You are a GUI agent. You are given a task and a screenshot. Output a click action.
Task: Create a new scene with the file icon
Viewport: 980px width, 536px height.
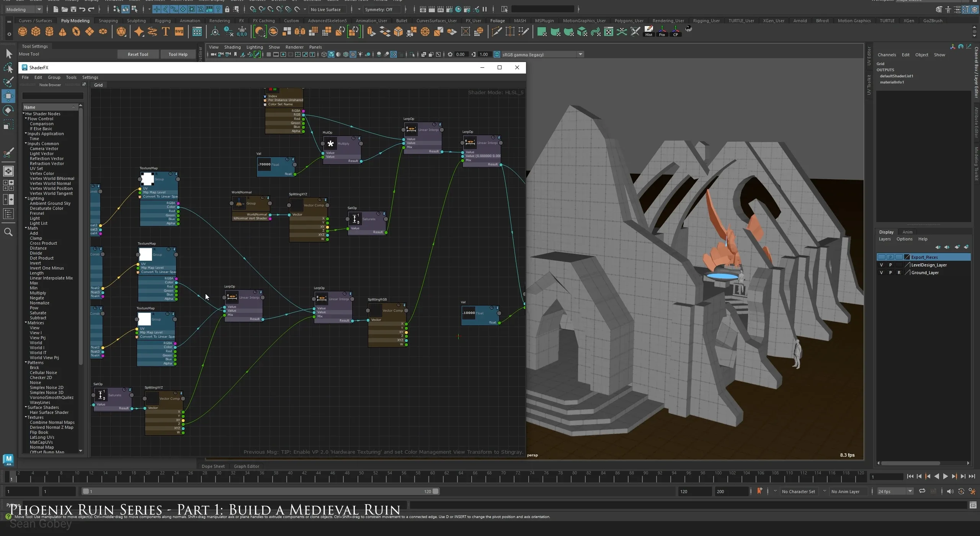coord(56,9)
